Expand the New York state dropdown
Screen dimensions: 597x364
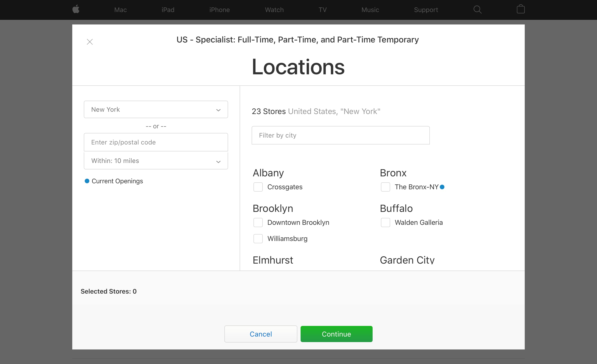point(156,109)
